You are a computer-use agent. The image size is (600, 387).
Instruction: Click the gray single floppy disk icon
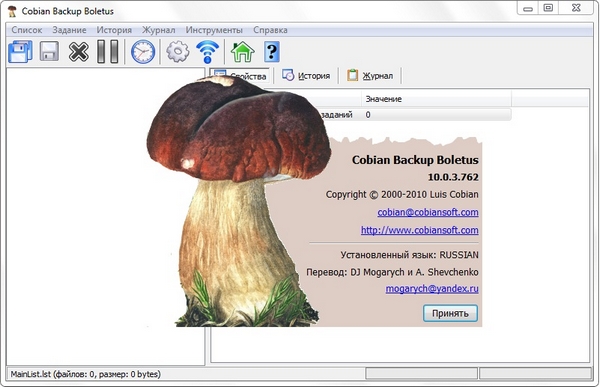[49, 51]
